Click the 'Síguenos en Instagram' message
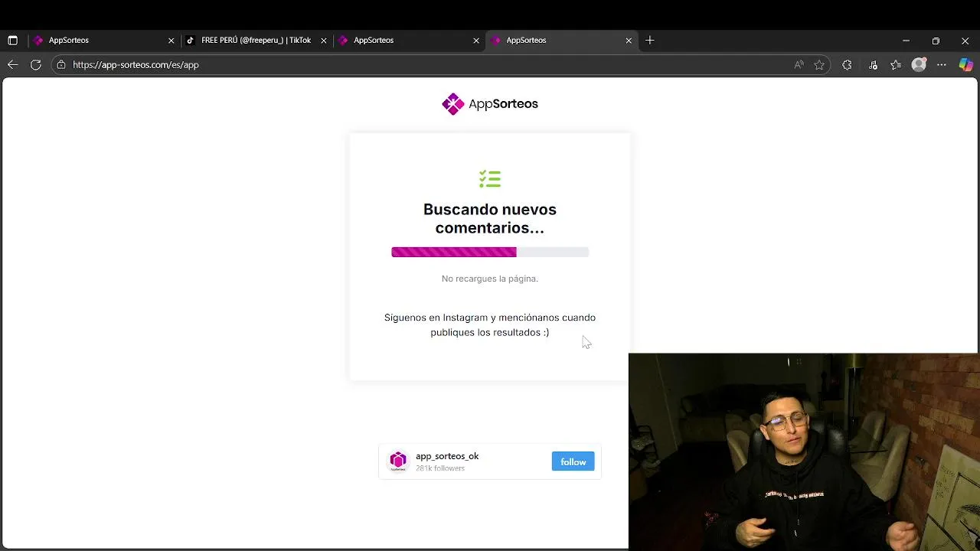 click(x=490, y=325)
